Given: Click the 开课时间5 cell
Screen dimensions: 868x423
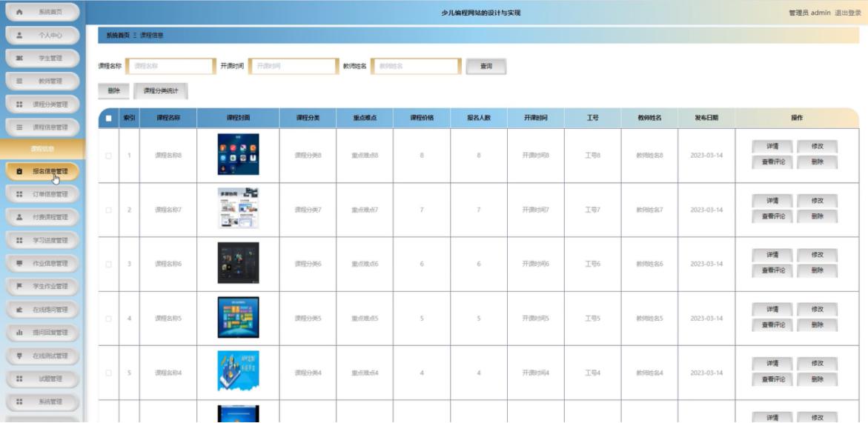Looking at the screenshot, I should tap(536, 319).
